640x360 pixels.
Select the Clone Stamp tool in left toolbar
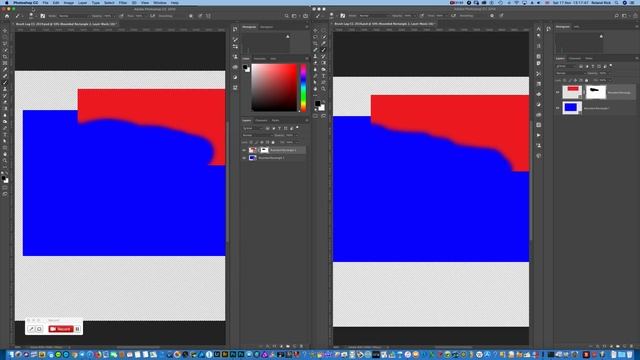click(5, 89)
